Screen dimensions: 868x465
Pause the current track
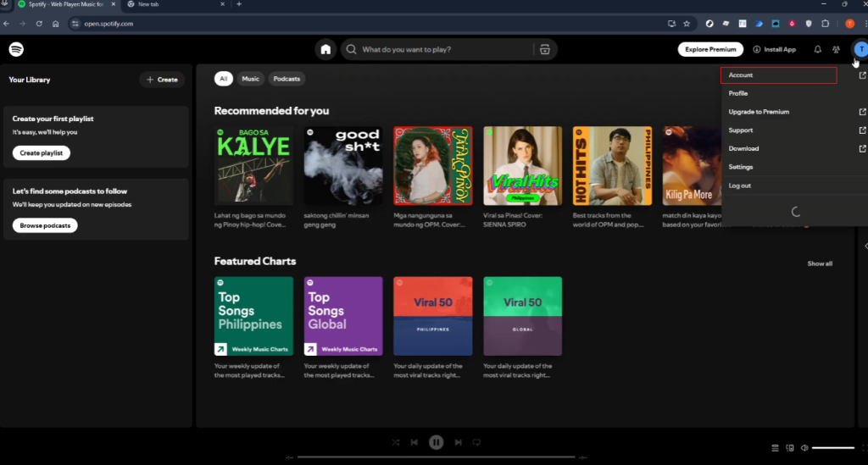[x=436, y=442]
